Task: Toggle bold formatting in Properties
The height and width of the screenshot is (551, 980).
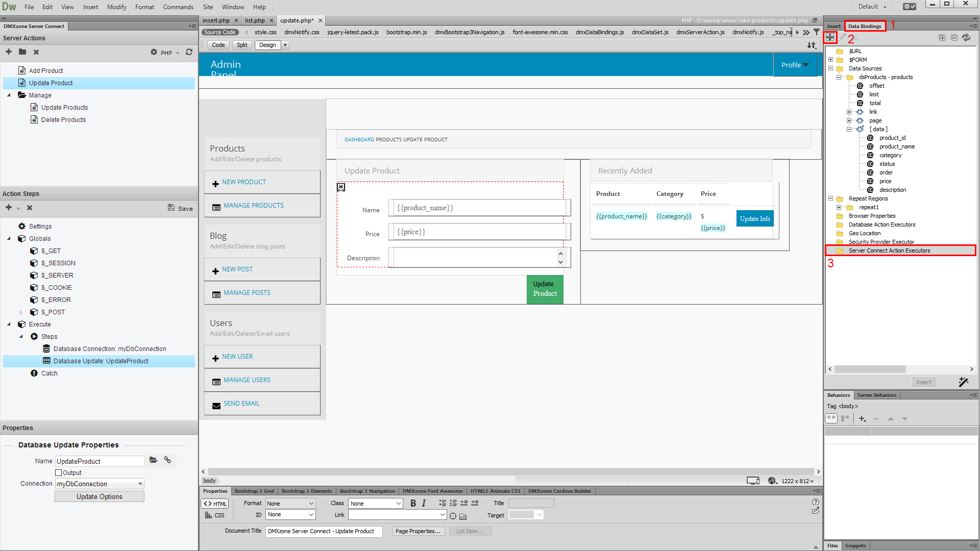Action: click(x=413, y=503)
